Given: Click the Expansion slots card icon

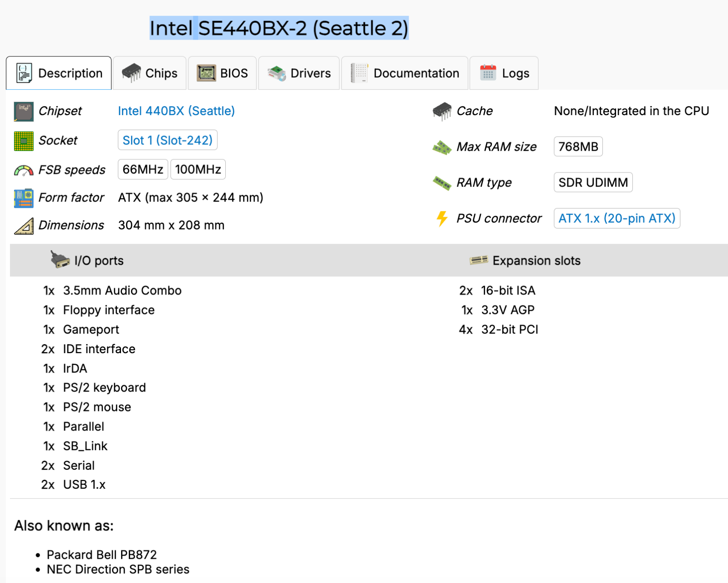Looking at the screenshot, I should [x=479, y=260].
